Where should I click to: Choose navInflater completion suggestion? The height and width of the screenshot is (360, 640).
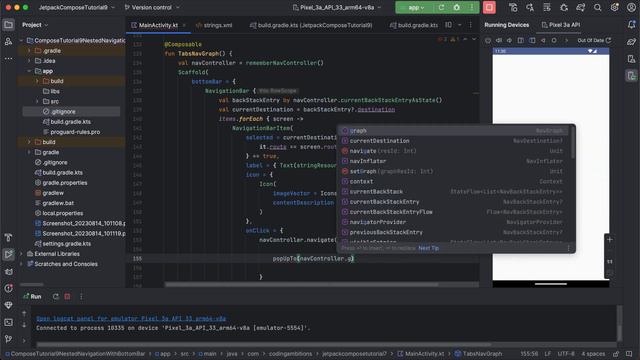pyautogui.click(x=454, y=161)
